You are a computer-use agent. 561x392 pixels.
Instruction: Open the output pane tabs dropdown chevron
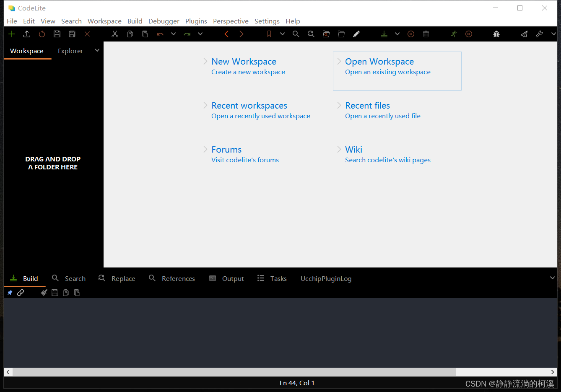click(552, 278)
